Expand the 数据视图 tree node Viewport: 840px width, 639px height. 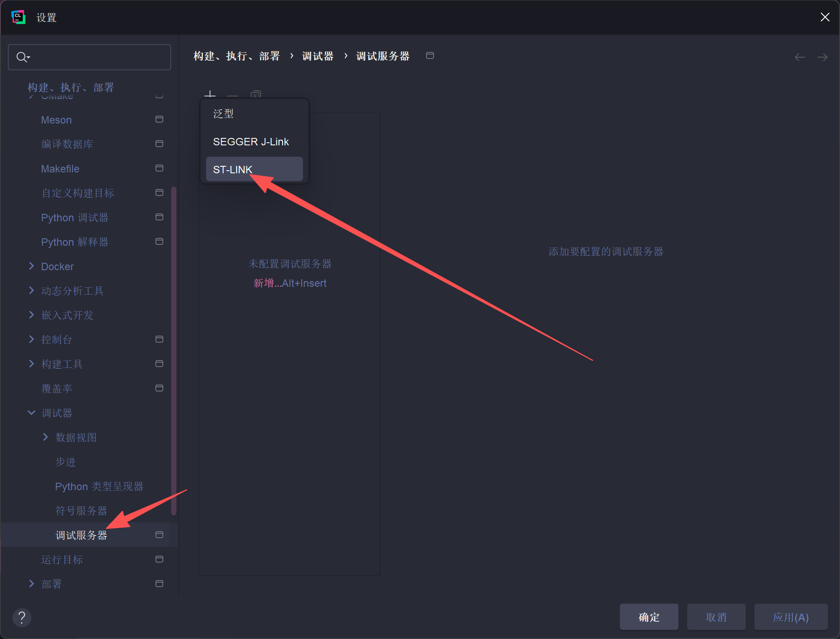click(45, 437)
